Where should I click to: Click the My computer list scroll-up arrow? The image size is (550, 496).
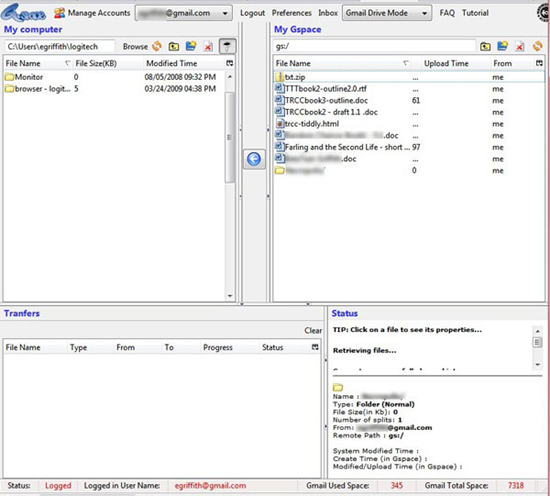pos(230,76)
